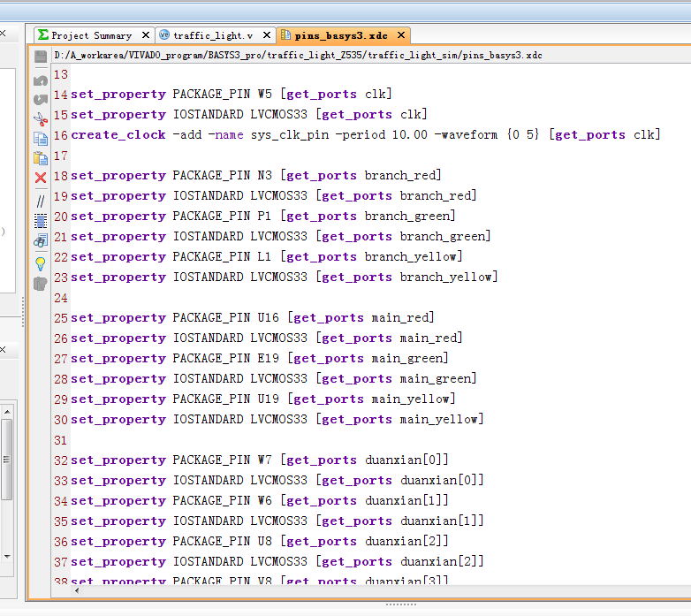Close the Project Summary tab
This screenshot has height=616, width=691.
[146, 35]
